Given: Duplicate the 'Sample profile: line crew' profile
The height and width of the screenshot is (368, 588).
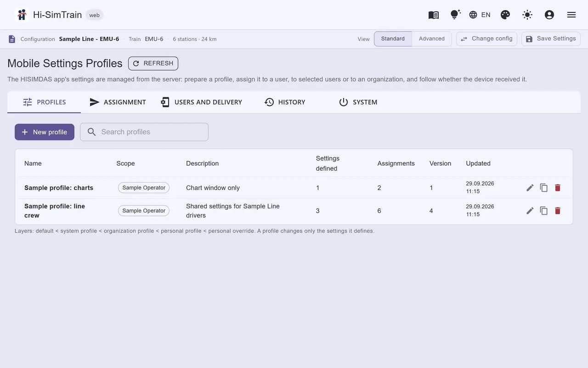Looking at the screenshot, I should pos(544,211).
